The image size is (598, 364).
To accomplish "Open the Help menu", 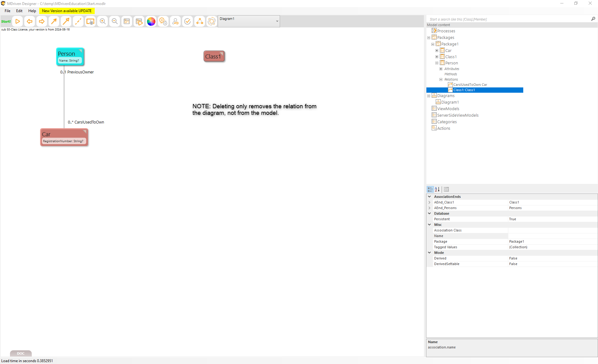I will tap(32, 11).
